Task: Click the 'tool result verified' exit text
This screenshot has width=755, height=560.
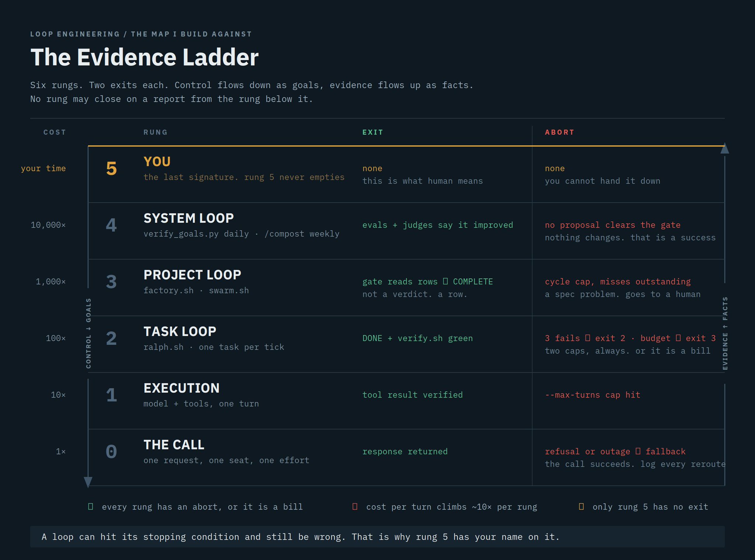Action: (413, 395)
